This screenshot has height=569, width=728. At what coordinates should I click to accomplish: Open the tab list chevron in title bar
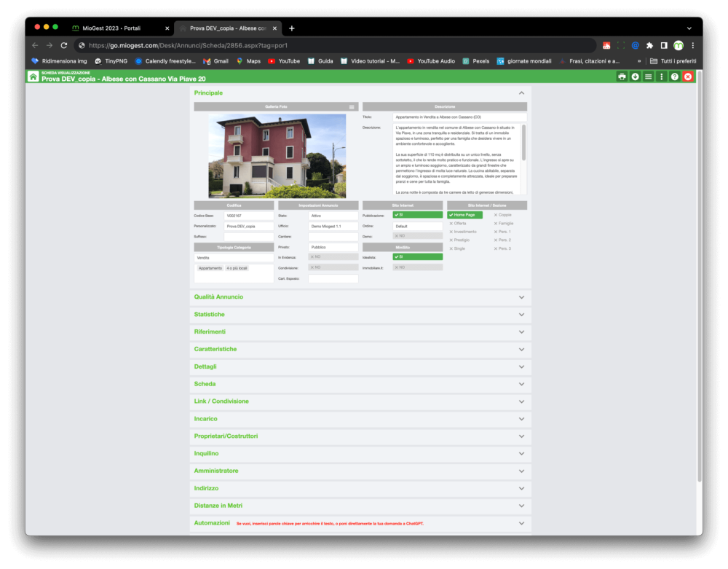click(689, 28)
